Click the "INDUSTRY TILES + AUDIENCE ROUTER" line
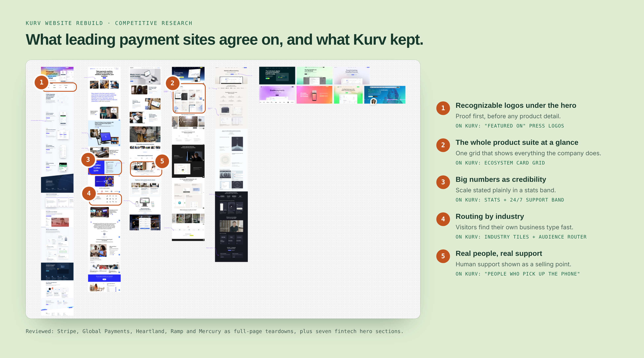 tap(521, 237)
